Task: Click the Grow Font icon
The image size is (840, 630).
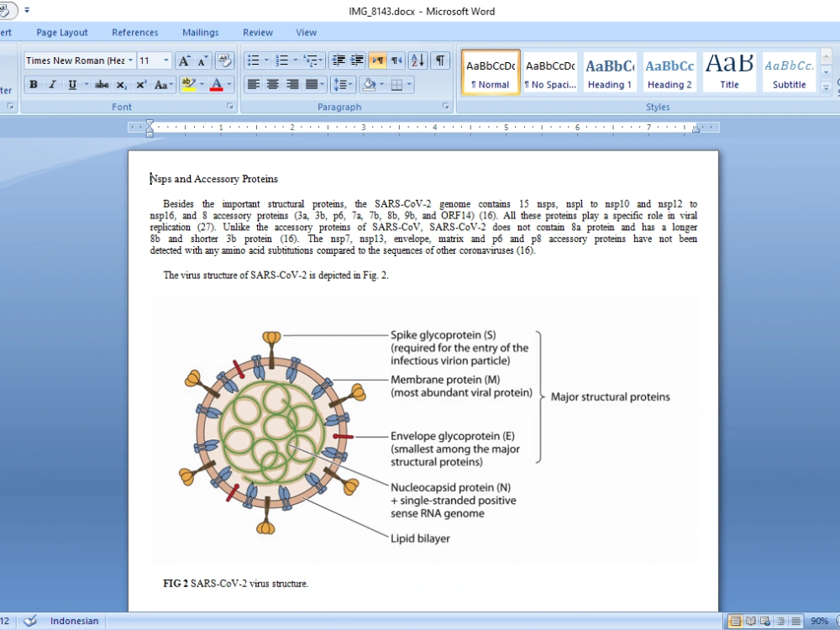Action: coord(184,60)
